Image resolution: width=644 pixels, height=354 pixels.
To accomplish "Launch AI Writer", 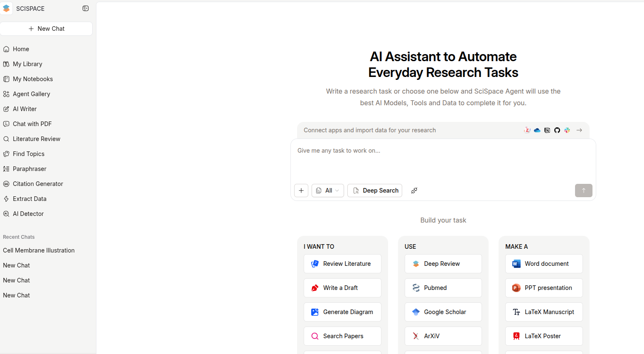I will tap(25, 109).
